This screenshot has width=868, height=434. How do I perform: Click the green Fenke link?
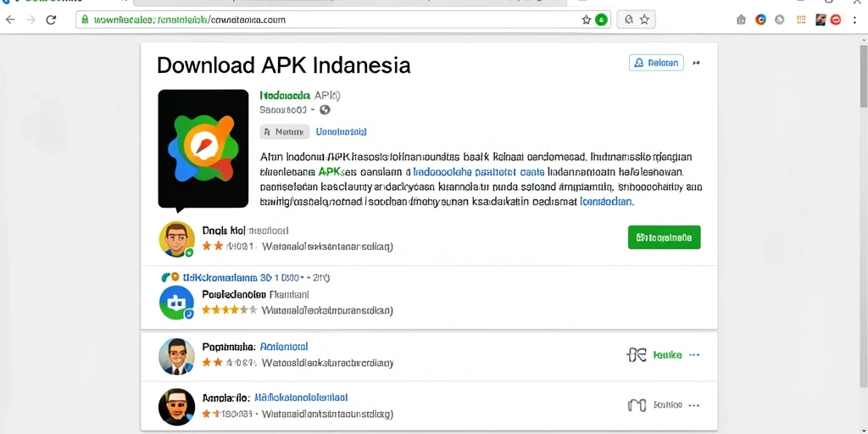[668, 355]
